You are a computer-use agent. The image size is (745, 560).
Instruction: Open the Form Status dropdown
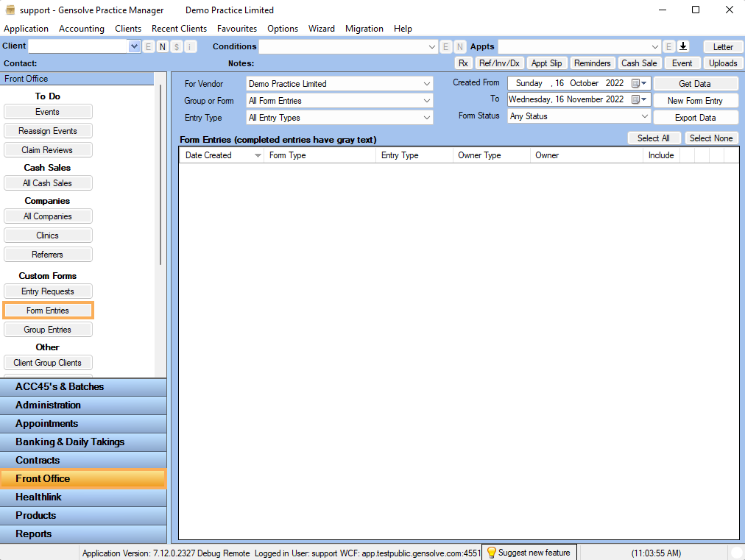click(646, 116)
